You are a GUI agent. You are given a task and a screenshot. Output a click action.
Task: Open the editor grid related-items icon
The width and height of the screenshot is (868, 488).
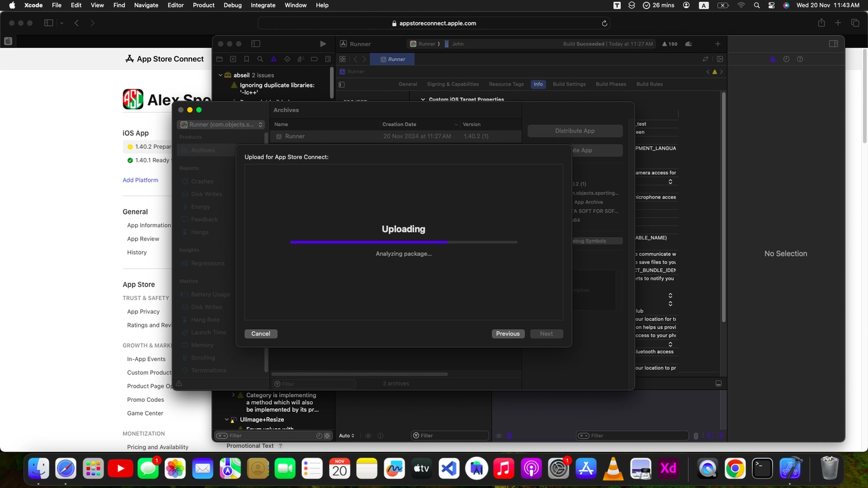(342, 60)
